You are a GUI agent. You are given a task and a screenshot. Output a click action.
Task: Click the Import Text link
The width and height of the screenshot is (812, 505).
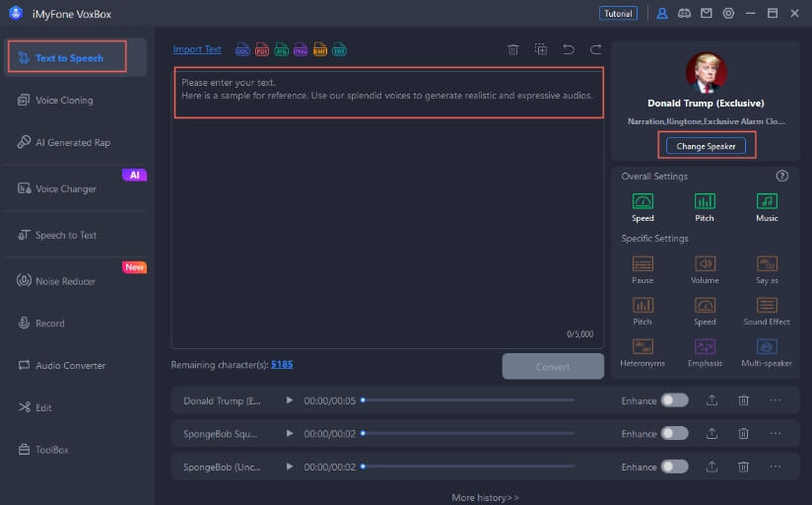coord(197,49)
